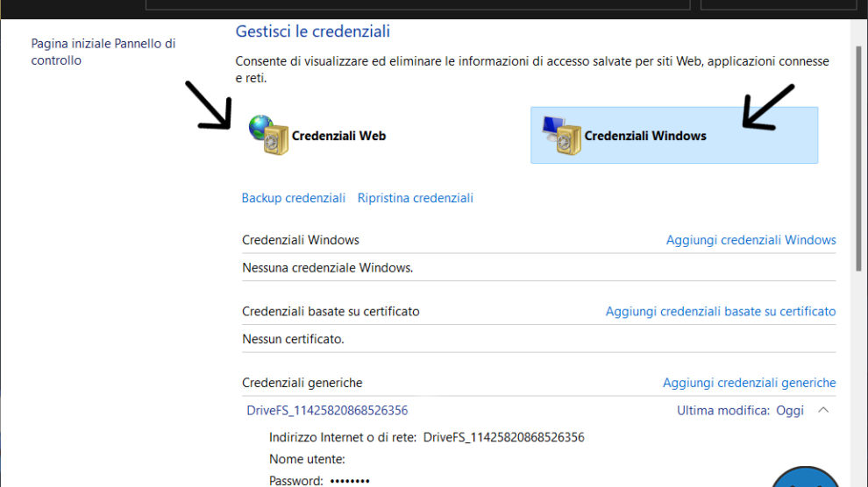Click the 'Indirizzo Internet o di rete' value
This screenshot has height=487, width=868.
tap(504, 437)
